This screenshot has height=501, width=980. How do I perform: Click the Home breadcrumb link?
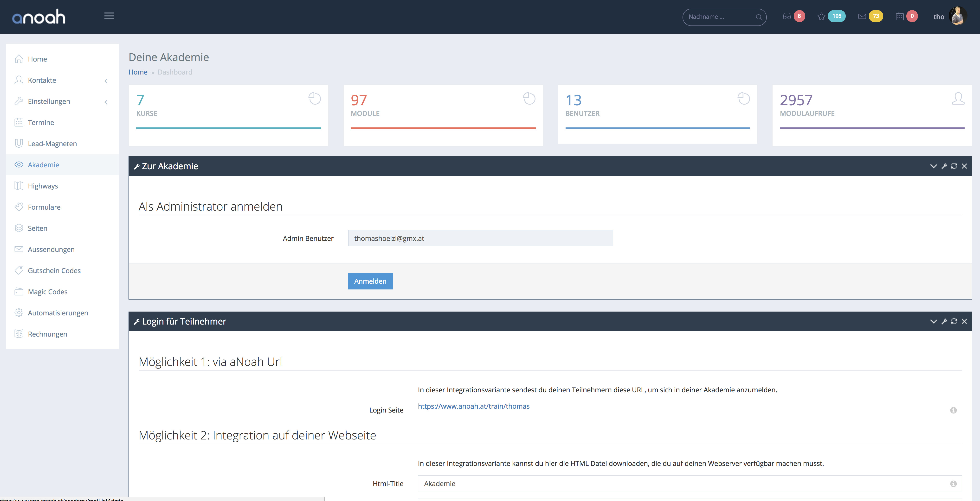click(x=138, y=72)
